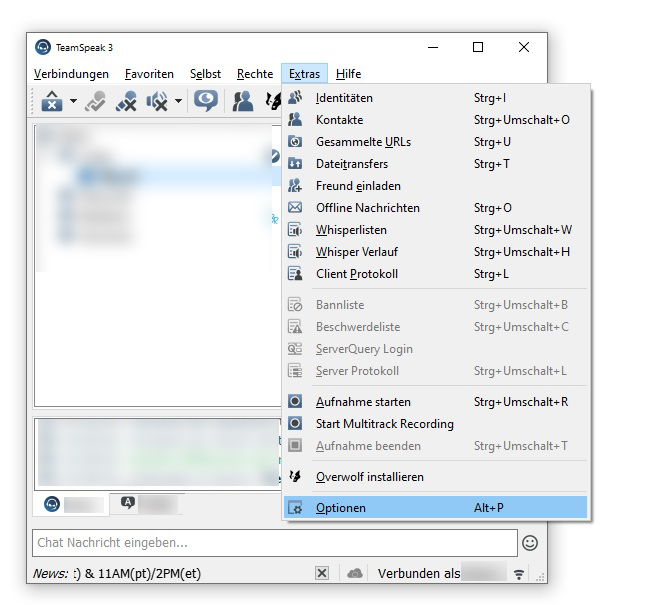The image size is (651, 605).
Task: Click the chat message input field
Action: click(x=274, y=543)
